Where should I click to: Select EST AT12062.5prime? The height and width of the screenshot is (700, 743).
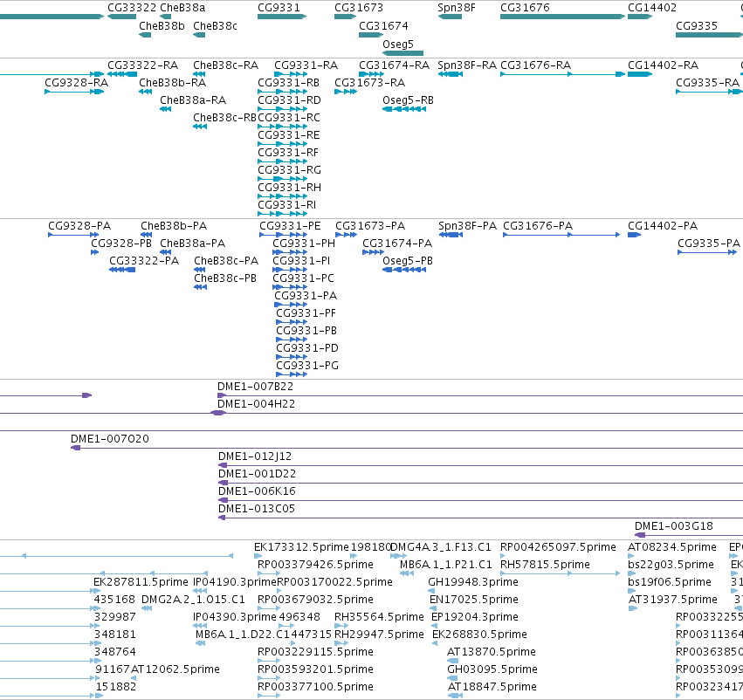[175, 669]
